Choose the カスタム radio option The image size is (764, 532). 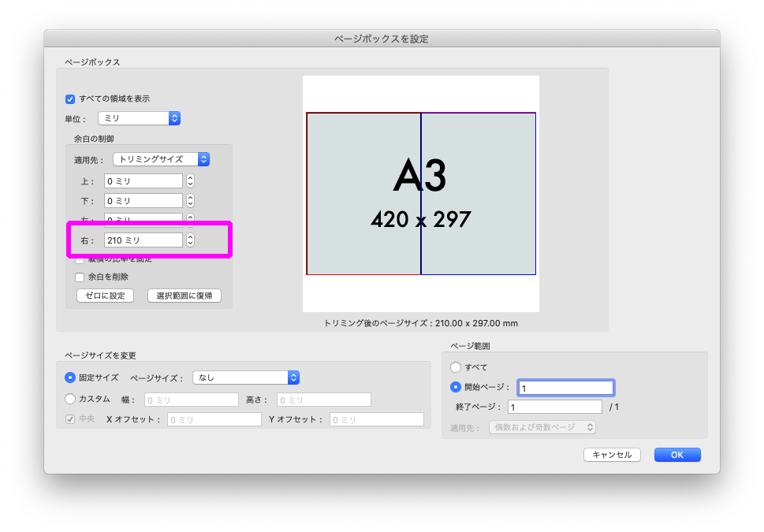tap(70, 399)
